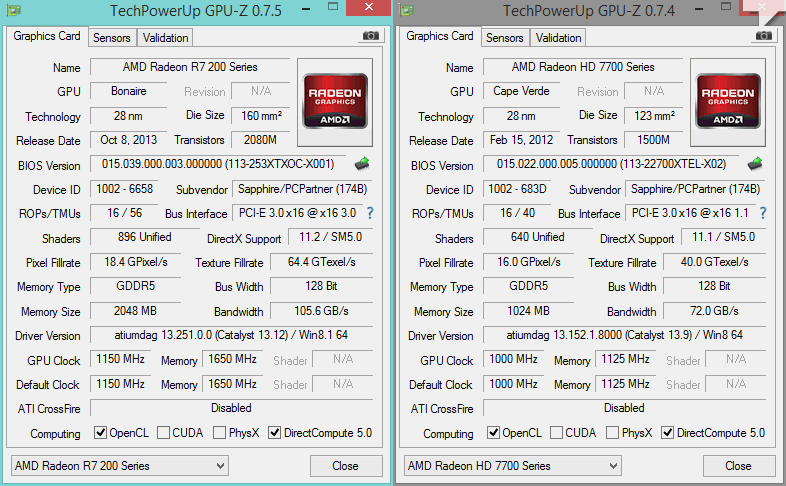Screen dimensions: 786x486
Task: Click GPU-Z 0.7.5 title bar app icon
Action: pos(13,10)
